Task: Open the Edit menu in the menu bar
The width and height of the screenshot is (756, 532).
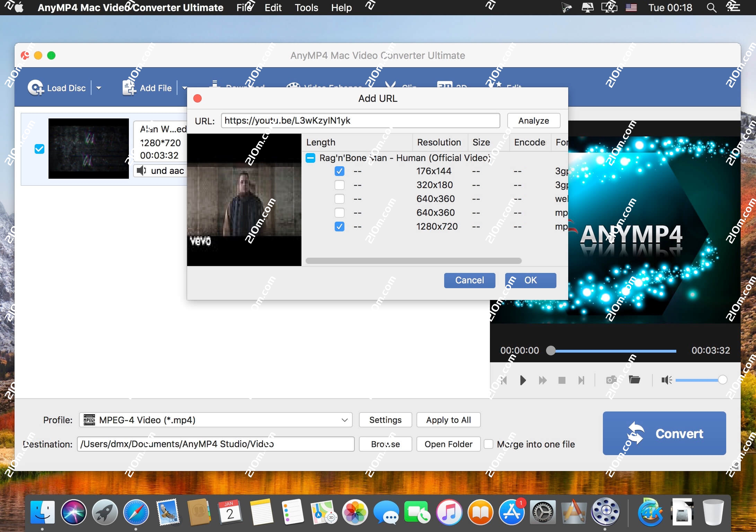Action: pos(273,8)
